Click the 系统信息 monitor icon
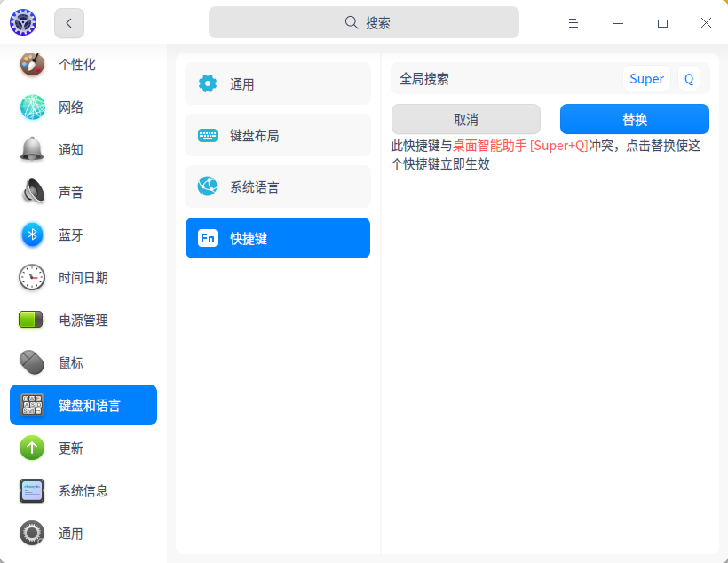Image resolution: width=728 pixels, height=563 pixels. 32,490
